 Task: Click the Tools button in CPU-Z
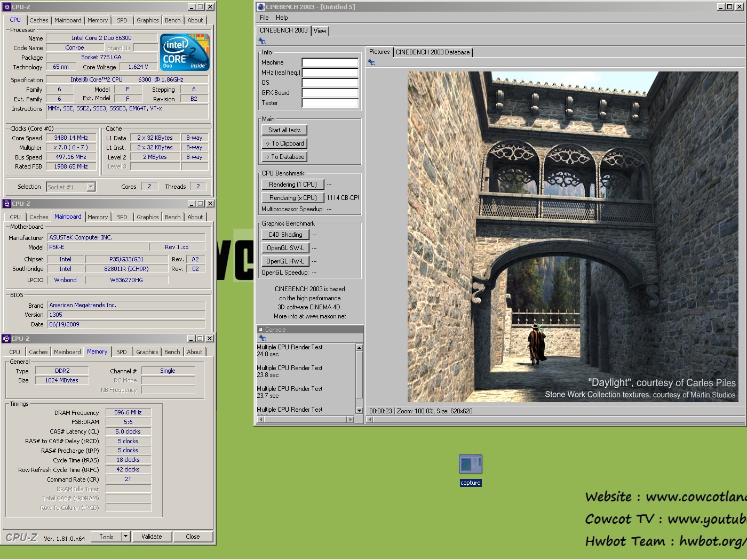[x=106, y=537]
